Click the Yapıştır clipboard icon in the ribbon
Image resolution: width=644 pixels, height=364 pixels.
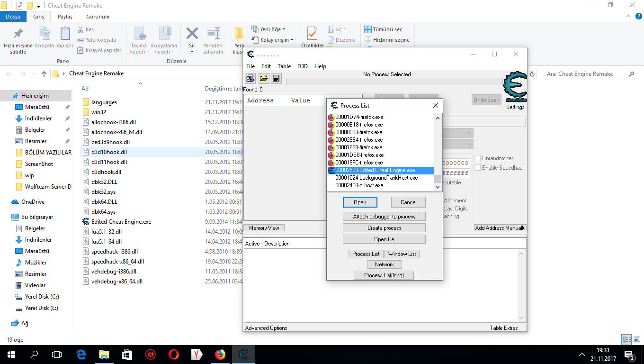click(65, 34)
